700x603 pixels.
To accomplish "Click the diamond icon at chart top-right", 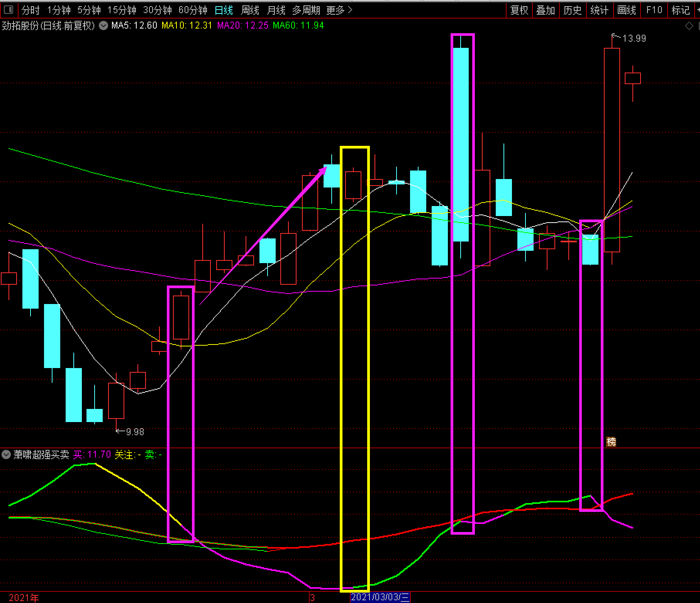I will pos(689,26).
